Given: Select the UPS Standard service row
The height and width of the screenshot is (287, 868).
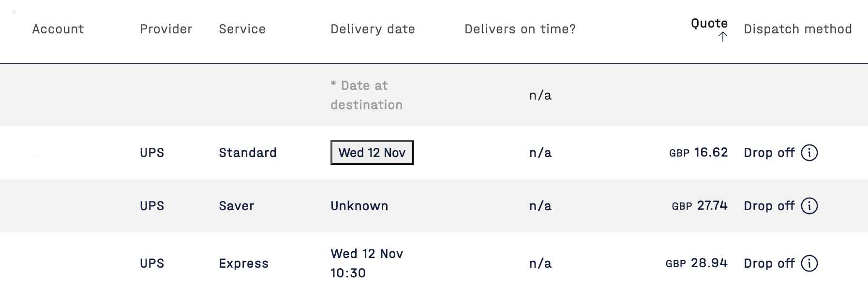Looking at the screenshot, I should pyautogui.click(x=247, y=153).
